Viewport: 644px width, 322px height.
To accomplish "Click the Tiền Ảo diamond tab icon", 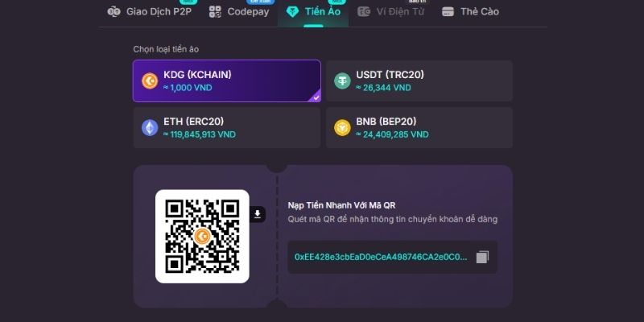I will (292, 12).
